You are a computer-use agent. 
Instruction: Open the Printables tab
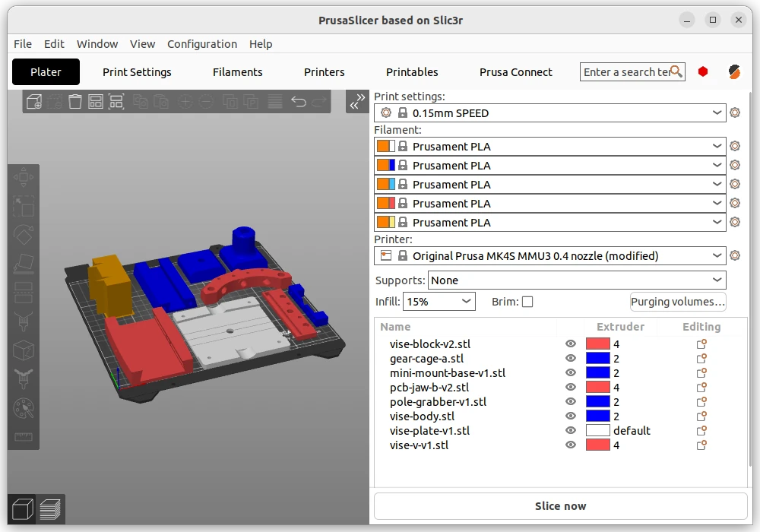[x=412, y=72]
